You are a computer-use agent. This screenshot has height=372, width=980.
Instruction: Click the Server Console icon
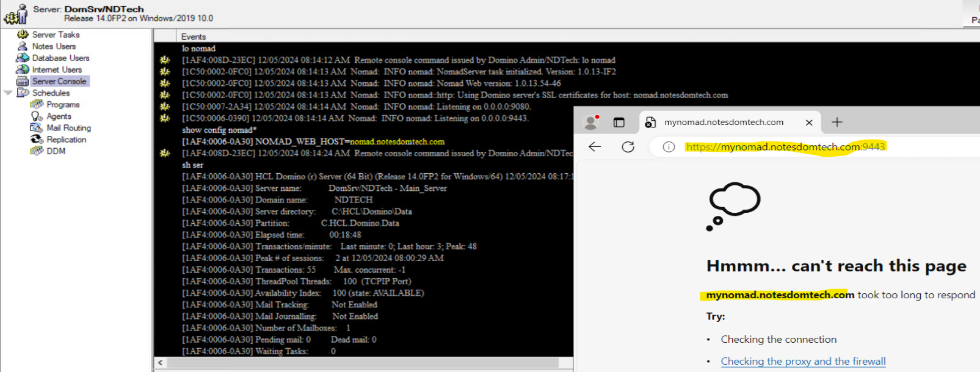pos(23,81)
